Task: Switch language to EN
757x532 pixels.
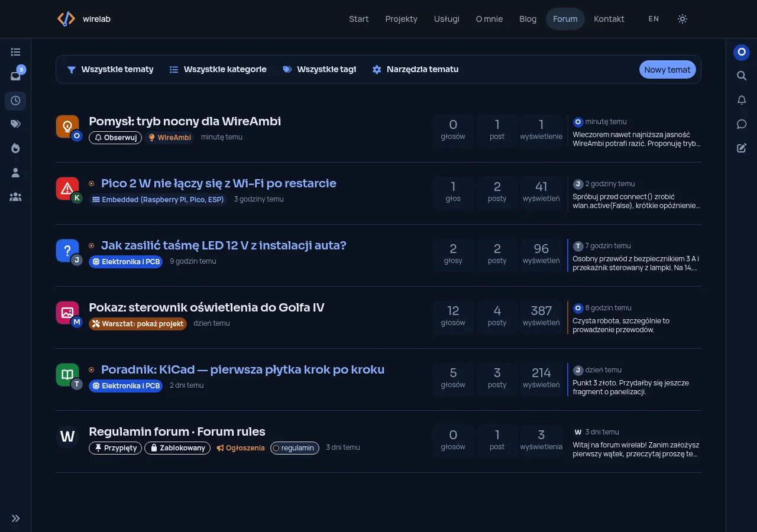Action: (x=654, y=19)
